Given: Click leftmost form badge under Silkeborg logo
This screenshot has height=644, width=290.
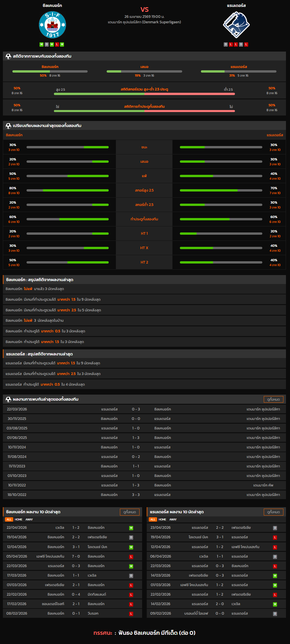Looking at the screenshot, I should (x=42, y=44).
